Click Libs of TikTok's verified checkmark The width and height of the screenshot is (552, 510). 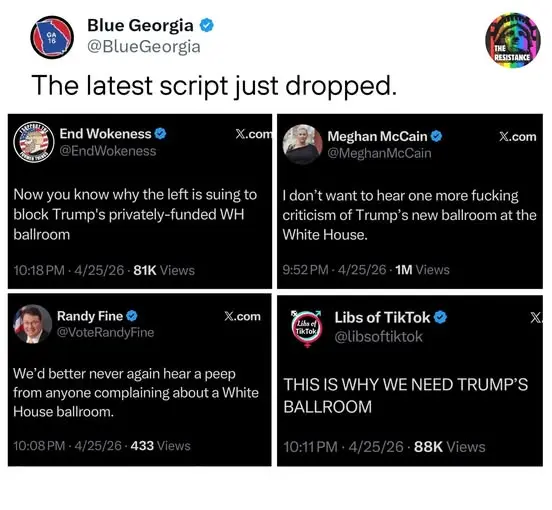pos(440,317)
